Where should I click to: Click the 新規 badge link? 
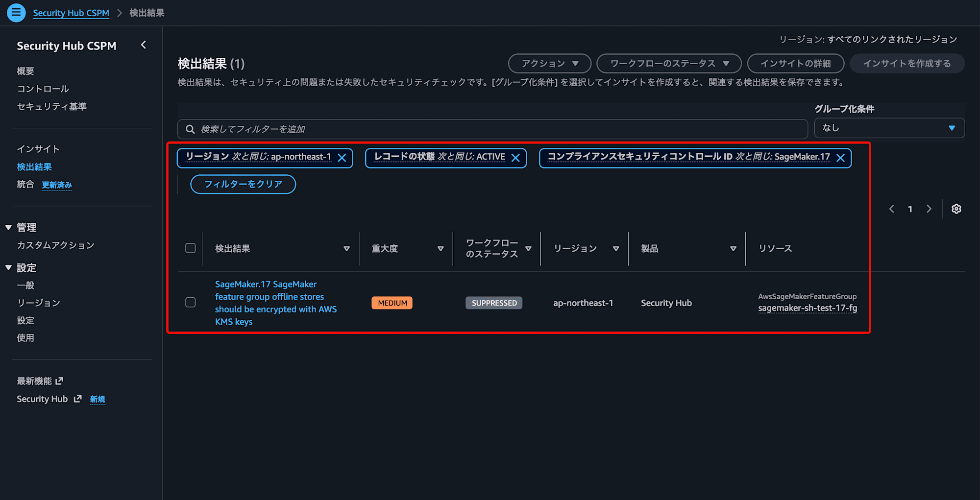[98, 400]
